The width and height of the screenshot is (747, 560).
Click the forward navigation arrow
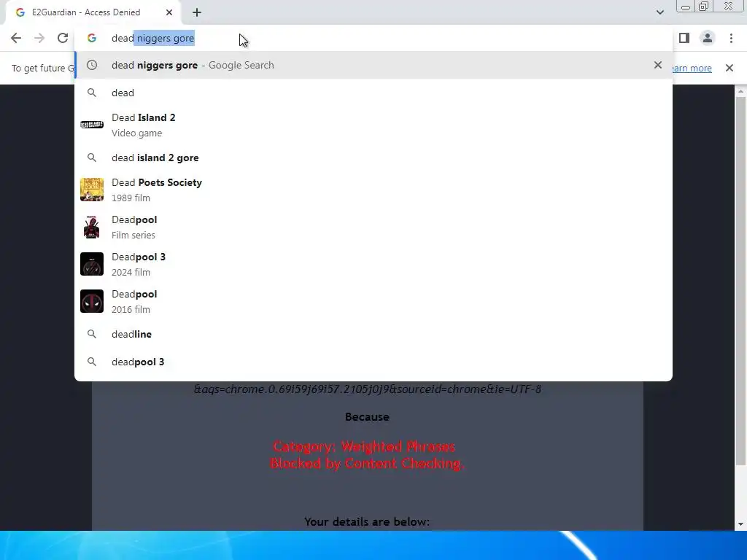point(39,38)
